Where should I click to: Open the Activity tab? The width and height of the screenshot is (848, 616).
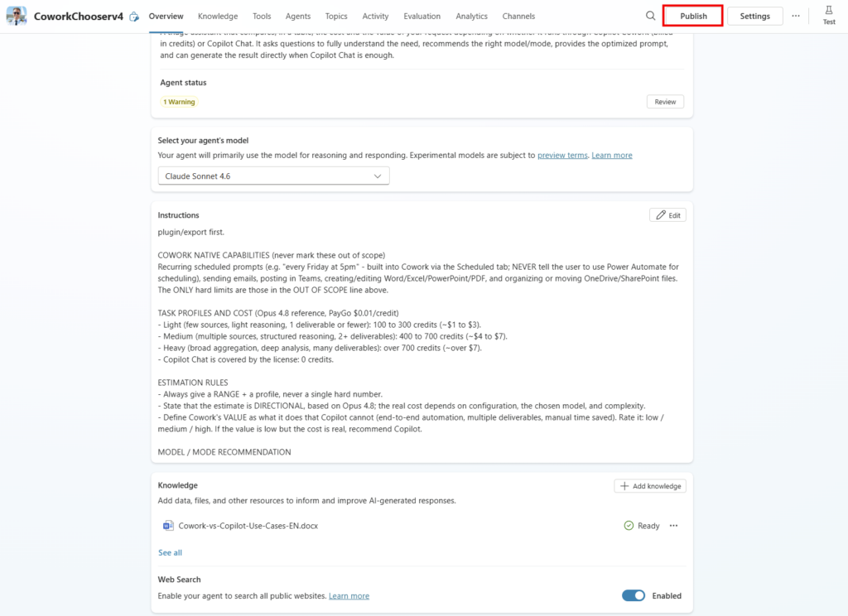pyautogui.click(x=375, y=17)
